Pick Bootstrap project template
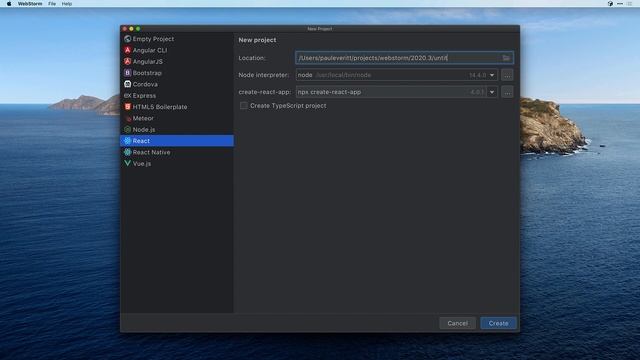This screenshot has width=640, height=360. tap(177, 73)
